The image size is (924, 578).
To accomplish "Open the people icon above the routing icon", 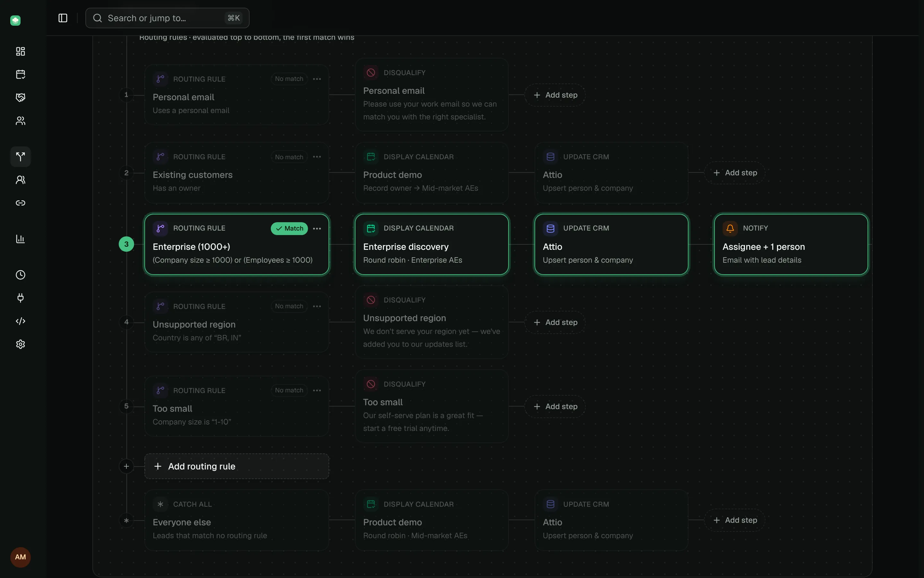I will [x=21, y=121].
